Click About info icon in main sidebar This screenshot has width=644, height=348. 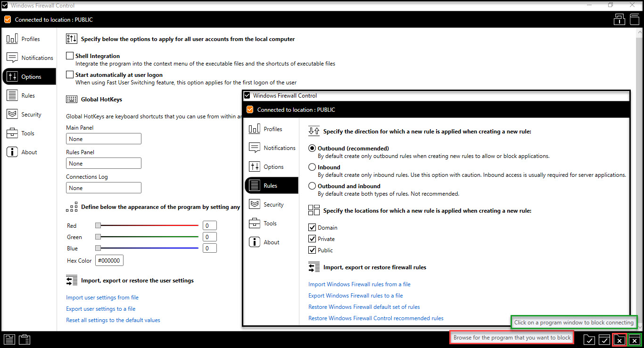click(x=12, y=152)
